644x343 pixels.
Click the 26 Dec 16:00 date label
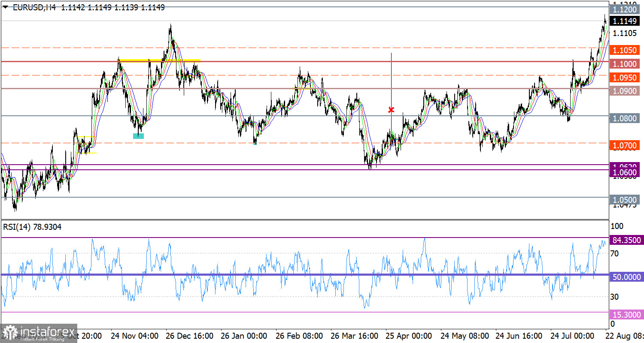tap(189, 335)
